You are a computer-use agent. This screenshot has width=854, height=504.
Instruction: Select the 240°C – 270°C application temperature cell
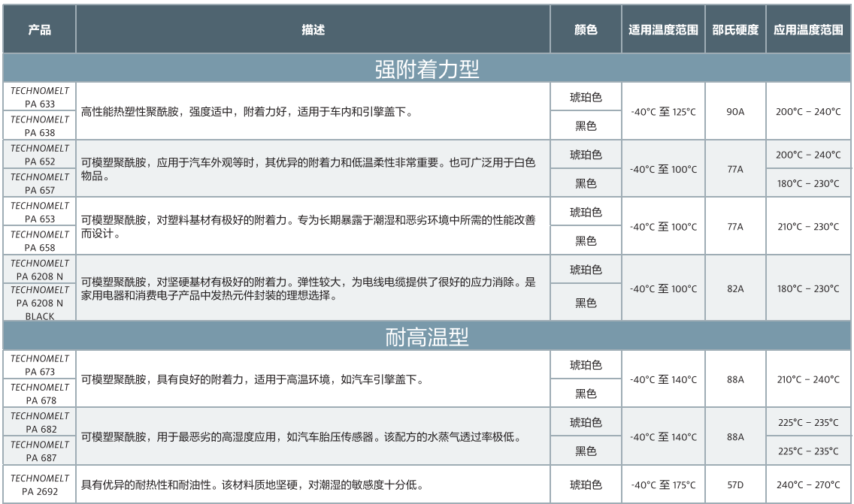808,484
